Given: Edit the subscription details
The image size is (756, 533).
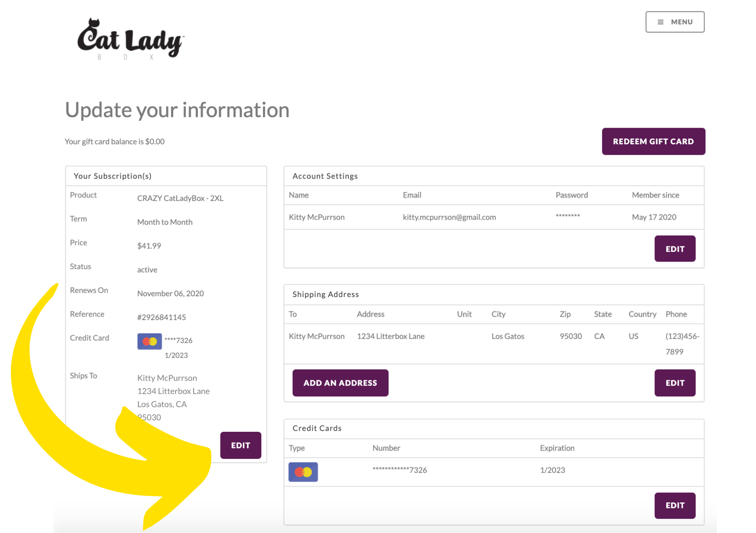Looking at the screenshot, I should pyautogui.click(x=240, y=445).
